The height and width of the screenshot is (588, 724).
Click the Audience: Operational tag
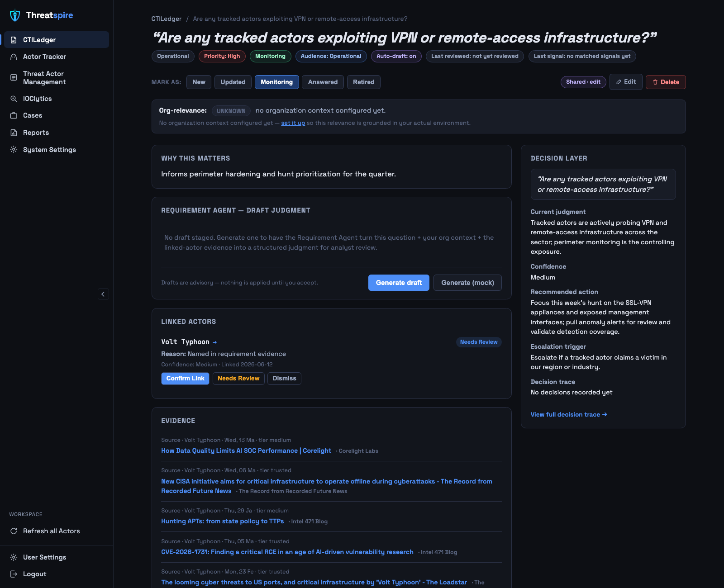tap(331, 56)
